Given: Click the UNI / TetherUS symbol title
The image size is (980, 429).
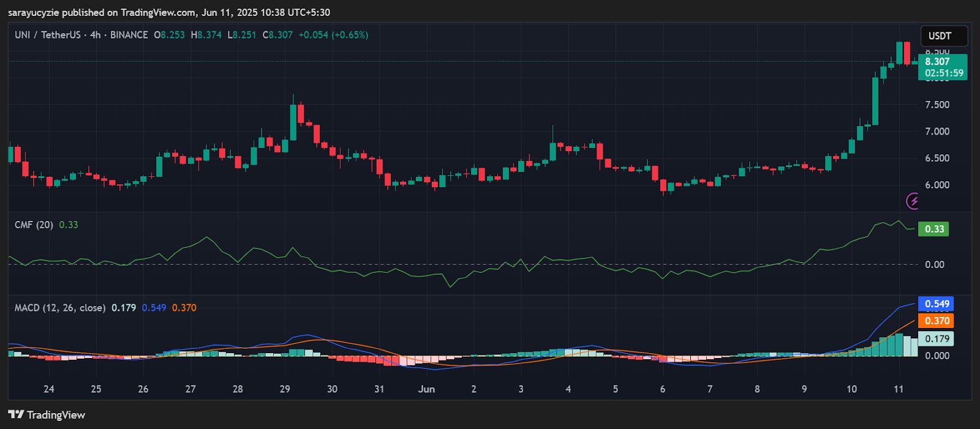Looking at the screenshot, I should [47, 35].
